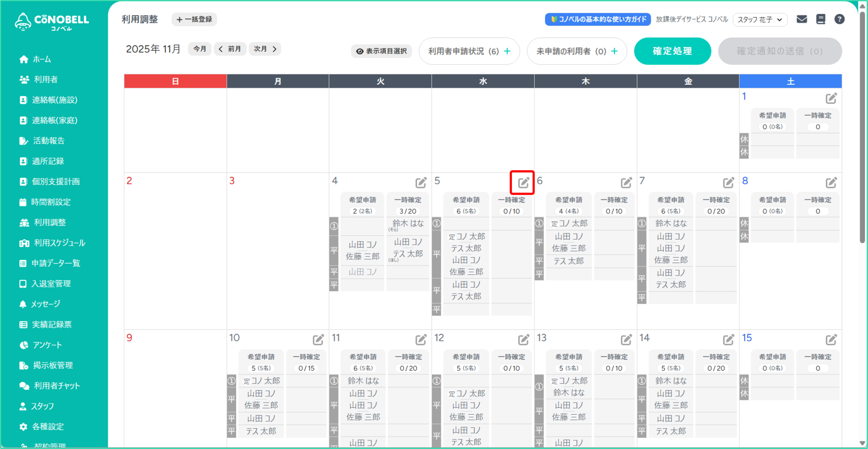This screenshot has width=868, height=449.
Task: Click the help question mark icon
Action: pyautogui.click(x=839, y=19)
